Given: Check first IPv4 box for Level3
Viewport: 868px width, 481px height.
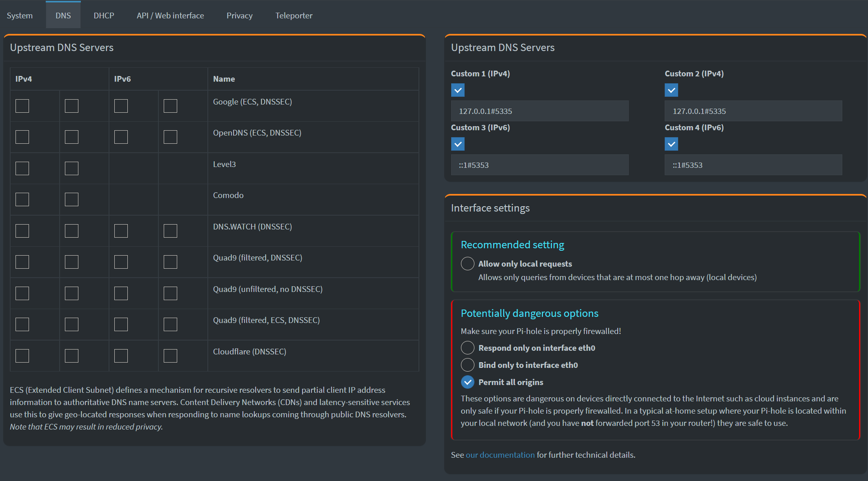Looking at the screenshot, I should click(x=22, y=168).
